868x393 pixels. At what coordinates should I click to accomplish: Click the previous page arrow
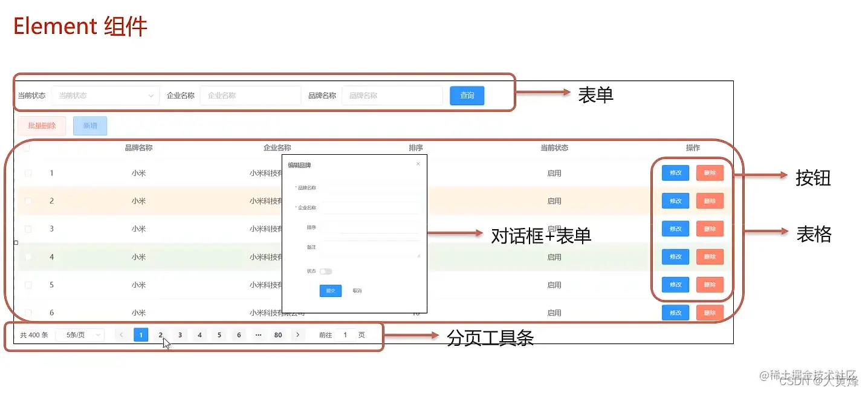(121, 334)
